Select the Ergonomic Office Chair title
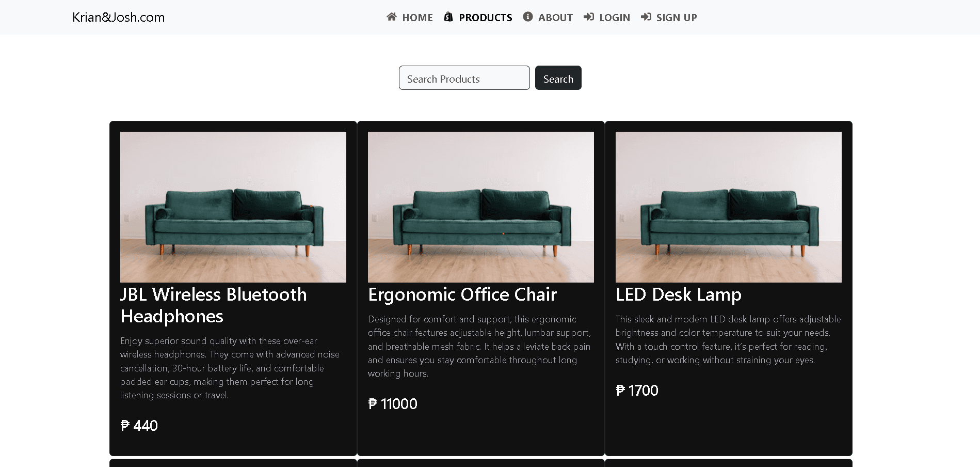Image resolution: width=980 pixels, height=467 pixels. pos(462,294)
